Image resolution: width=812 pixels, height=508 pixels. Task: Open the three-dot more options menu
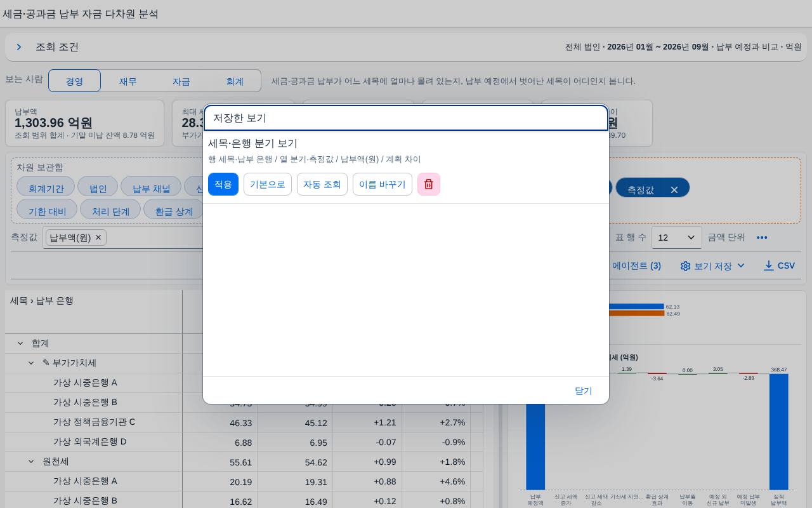pos(762,237)
